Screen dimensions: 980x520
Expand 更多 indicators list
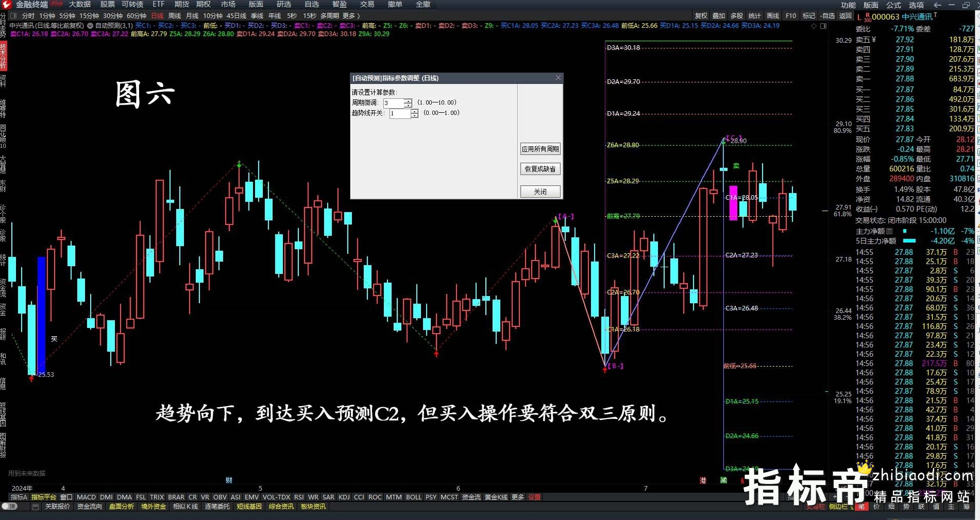[518, 497]
